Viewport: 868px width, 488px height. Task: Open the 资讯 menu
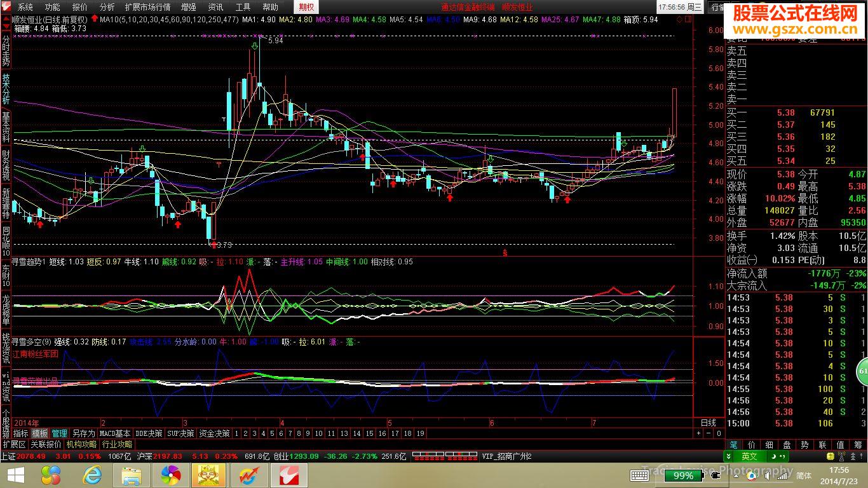(x=215, y=7)
